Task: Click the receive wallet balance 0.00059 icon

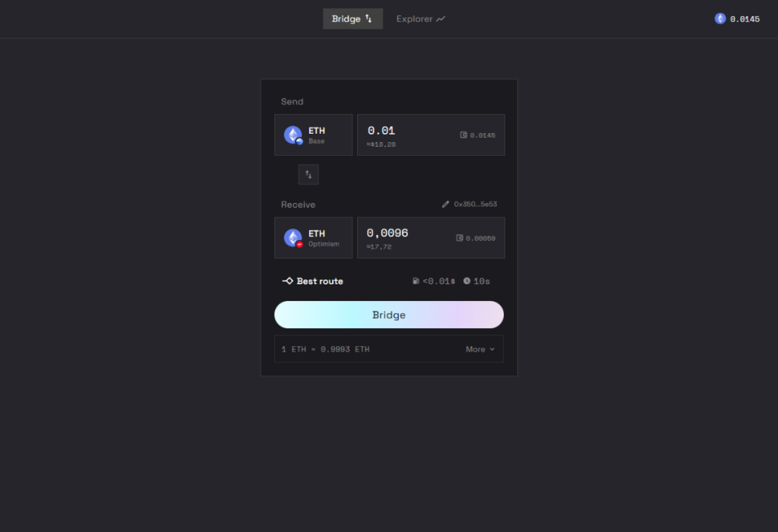Action: (460, 238)
